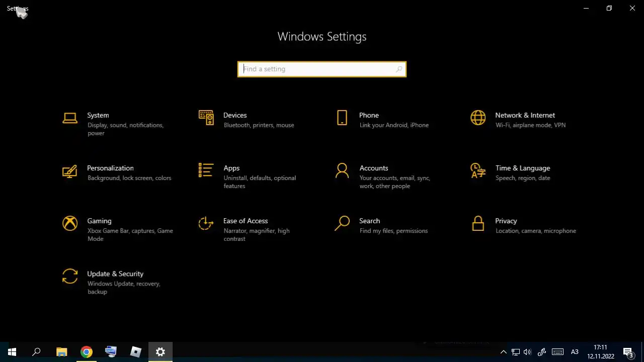Click the pen workspace tray icon
Image resolution: width=644 pixels, height=362 pixels.
(542, 352)
